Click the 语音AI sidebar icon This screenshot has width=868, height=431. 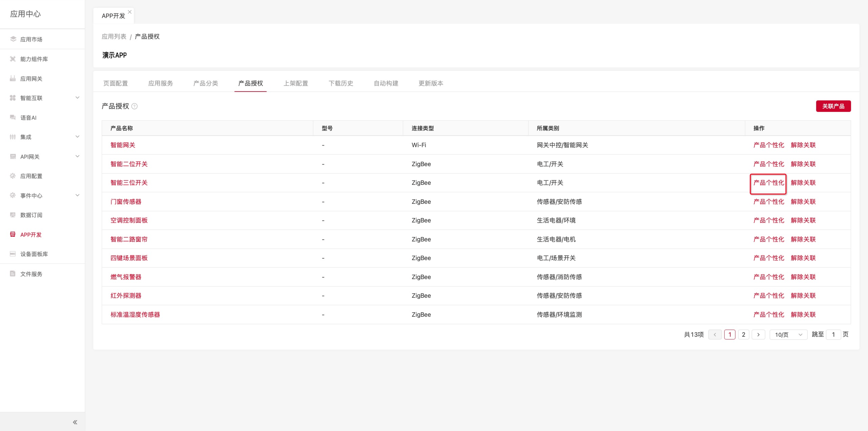13,118
